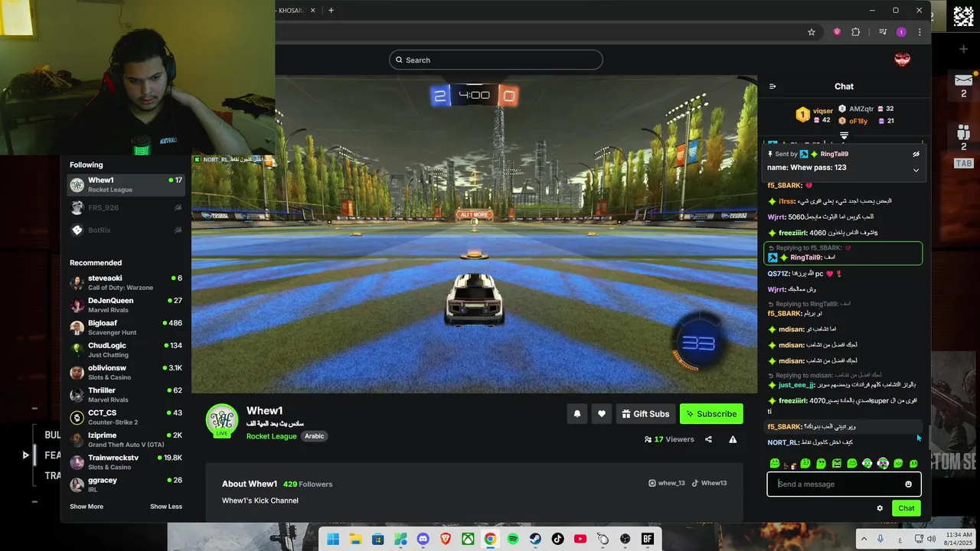This screenshot has width=980, height=551.
Task: Open the whew_13 Instagram link
Action: (667, 484)
